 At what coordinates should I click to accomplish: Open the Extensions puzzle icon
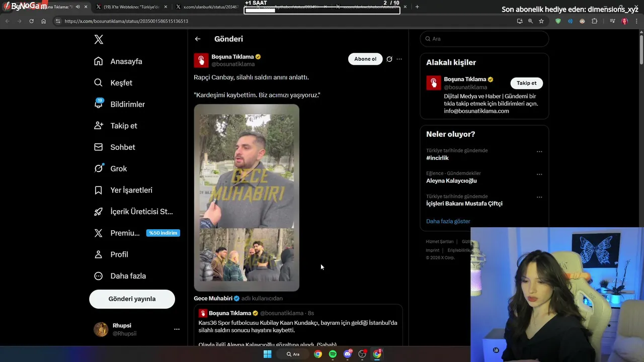tap(594, 21)
